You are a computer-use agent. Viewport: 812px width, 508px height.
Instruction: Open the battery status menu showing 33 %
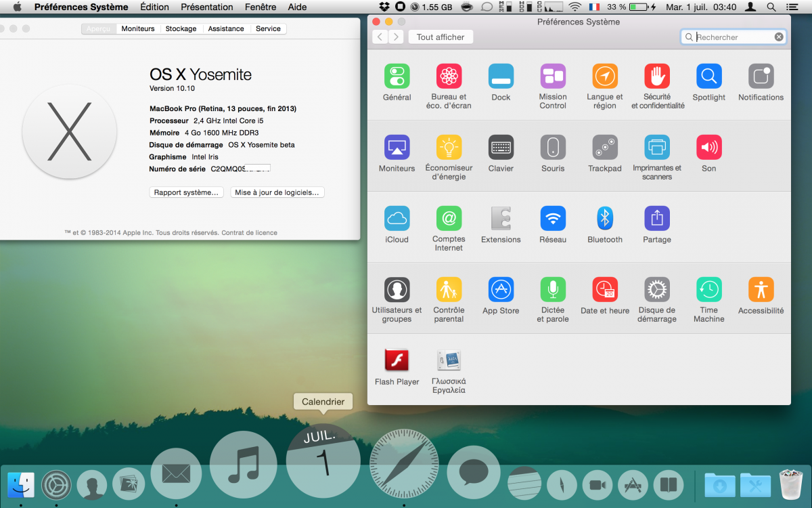632,7
